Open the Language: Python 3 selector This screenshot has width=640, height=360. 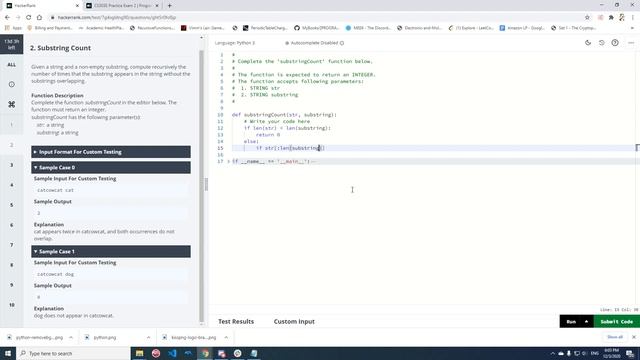(235, 43)
